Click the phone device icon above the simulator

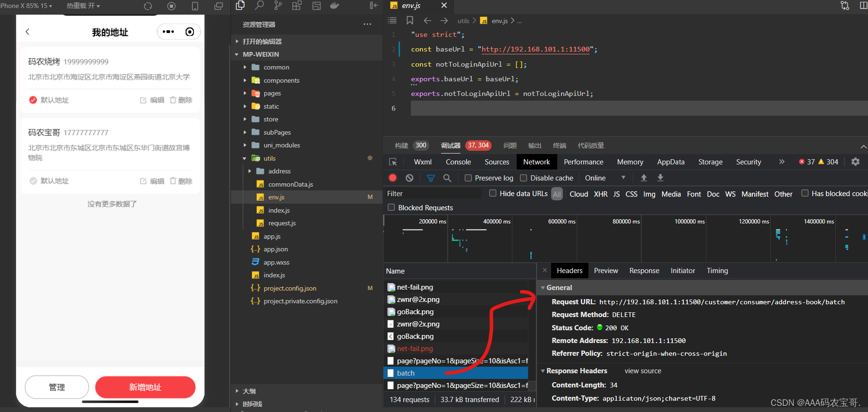(195, 6)
